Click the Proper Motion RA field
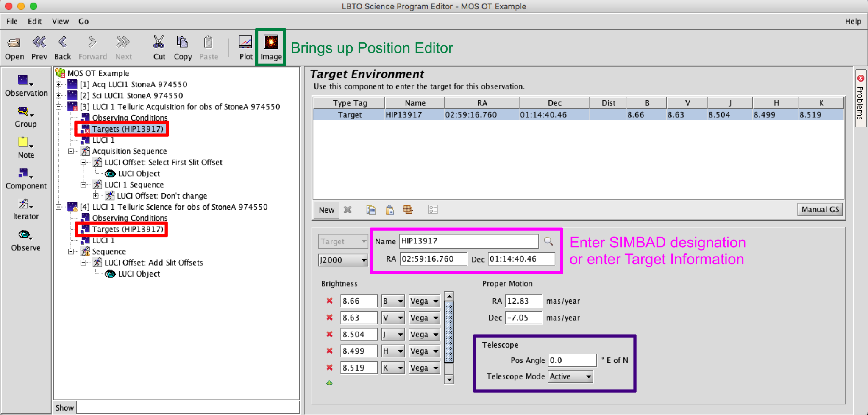 (x=523, y=301)
